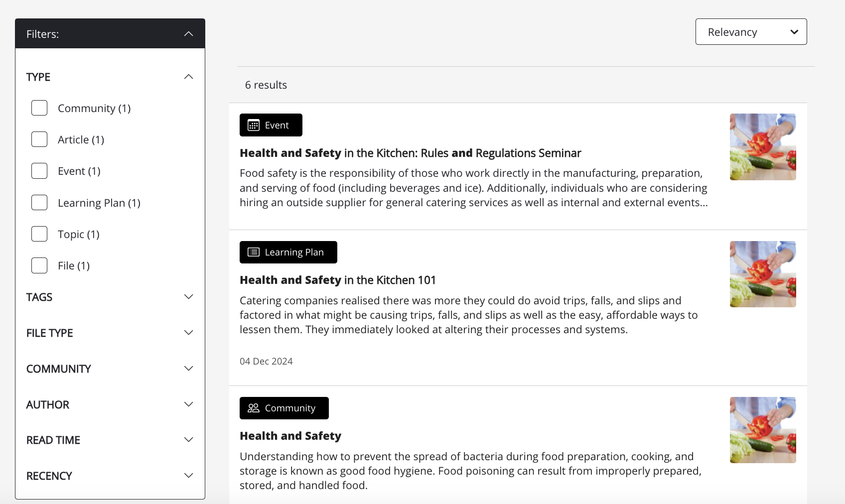This screenshot has width=845, height=504.
Task: Open the Relevancy sort dropdown
Action: click(x=751, y=32)
